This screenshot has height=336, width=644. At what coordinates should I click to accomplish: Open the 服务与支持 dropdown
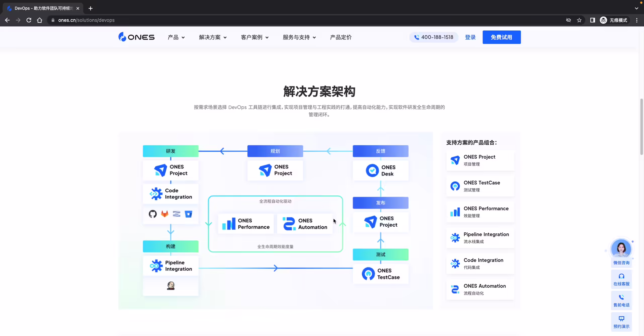pos(299,37)
